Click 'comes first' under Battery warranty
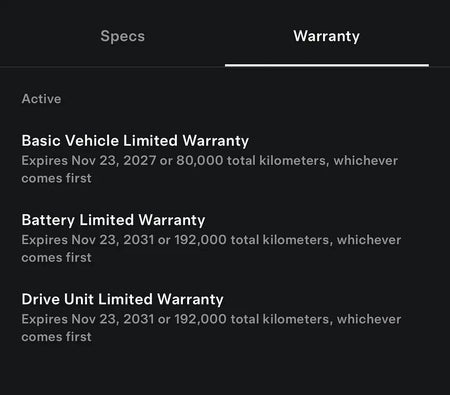The image size is (450, 395). tap(56, 258)
